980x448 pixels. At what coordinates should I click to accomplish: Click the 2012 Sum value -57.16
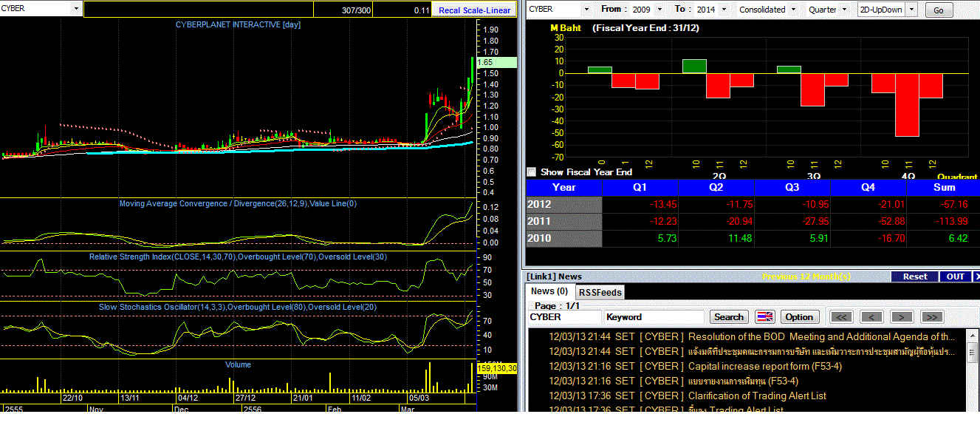tap(953, 204)
